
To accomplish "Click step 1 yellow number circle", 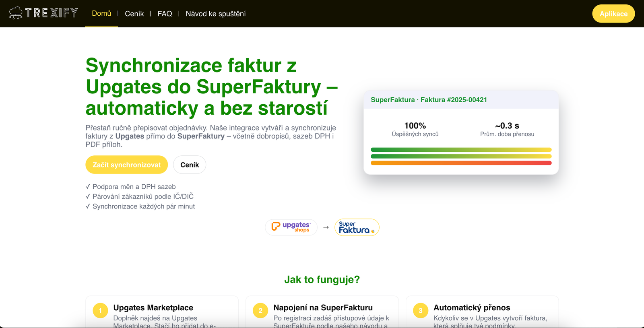I will (x=100, y=310).
